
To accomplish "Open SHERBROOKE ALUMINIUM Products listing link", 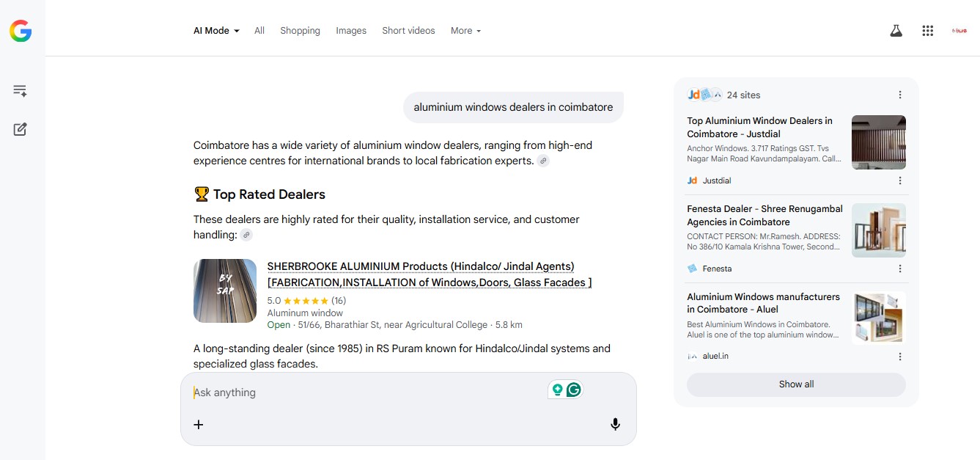I will tap(430, 274).
